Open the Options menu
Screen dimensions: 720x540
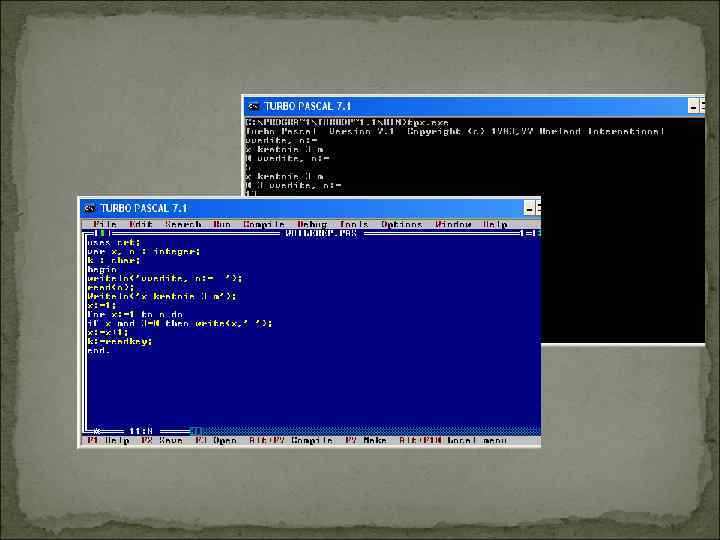pos(402,224)
